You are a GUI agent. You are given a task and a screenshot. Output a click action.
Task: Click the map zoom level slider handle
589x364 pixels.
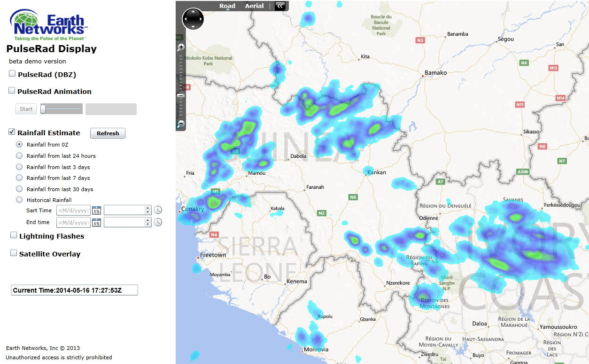[x=181, y=96]
